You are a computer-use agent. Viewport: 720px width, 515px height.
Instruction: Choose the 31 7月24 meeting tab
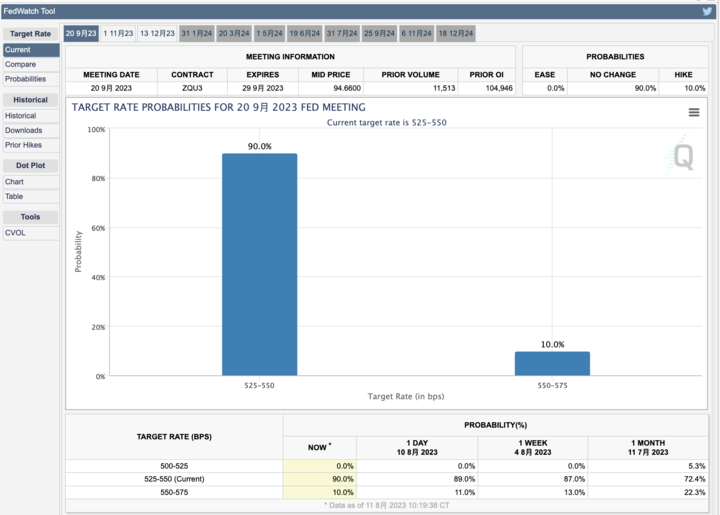click(x=342, y=34)
